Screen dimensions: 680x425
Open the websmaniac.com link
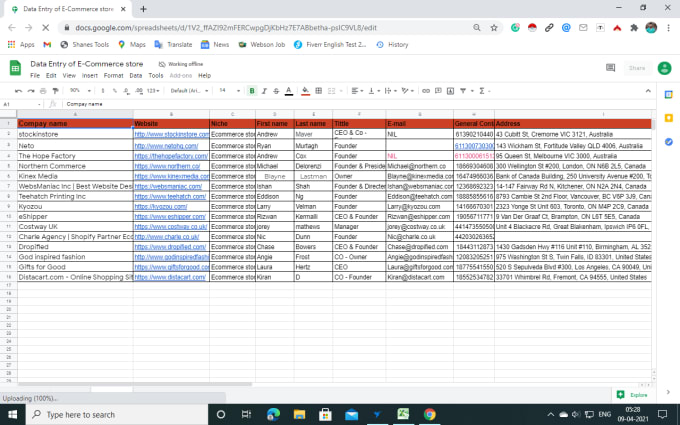(168, 186)
